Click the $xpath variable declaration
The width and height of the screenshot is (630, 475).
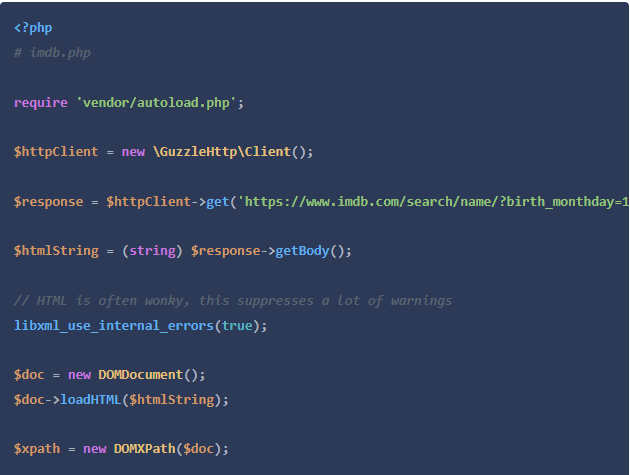click(x=37, y=449)
